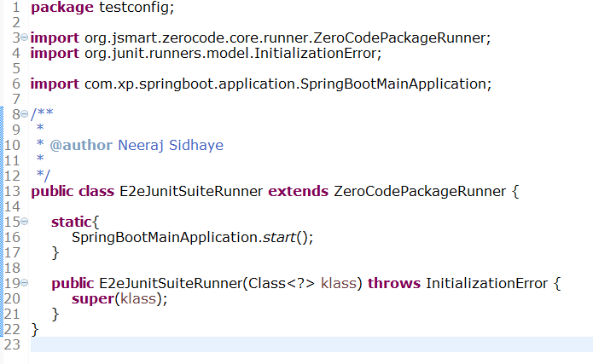Click the @author Javadoc tag

coord(81,145)
